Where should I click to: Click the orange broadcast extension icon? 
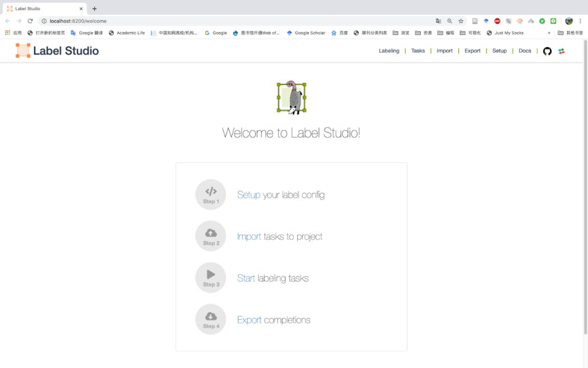[520, 21]
